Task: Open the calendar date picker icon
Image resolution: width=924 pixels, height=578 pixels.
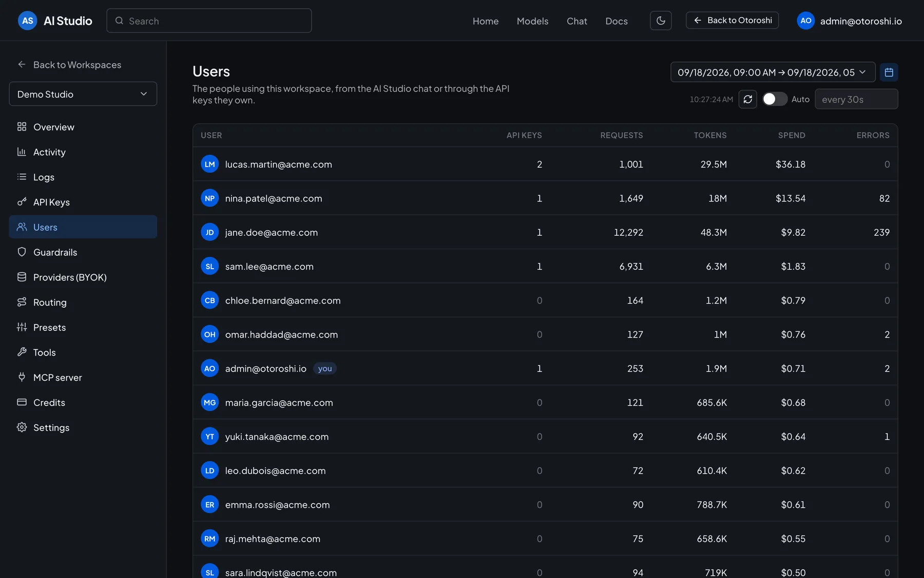Action: click(x=889, y=72)
